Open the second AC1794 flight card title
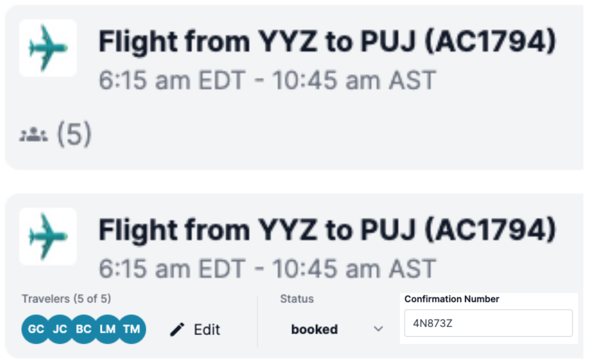 tap(327, 230)
